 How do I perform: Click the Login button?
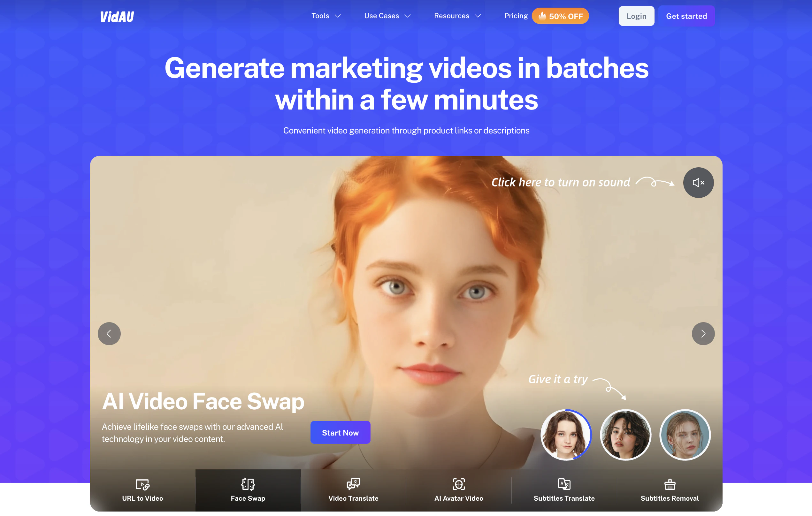(636, 16)
